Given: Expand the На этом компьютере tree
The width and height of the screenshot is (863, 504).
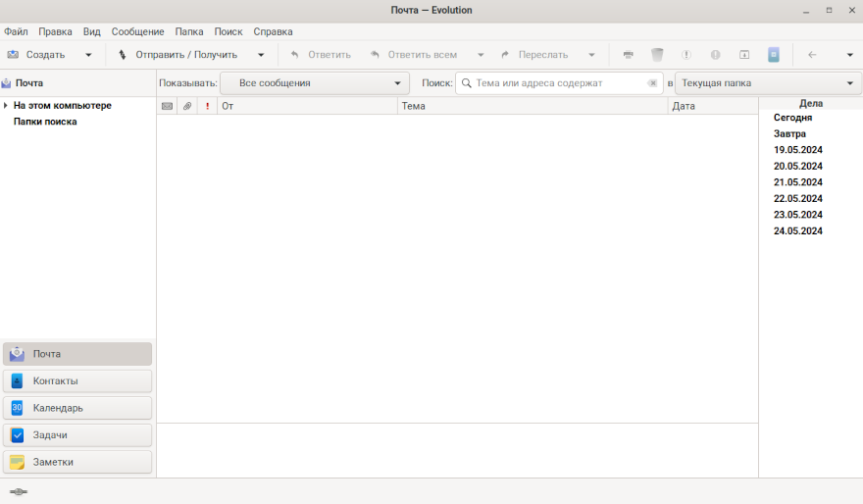Looking at the screenshot, I should 6,106.
